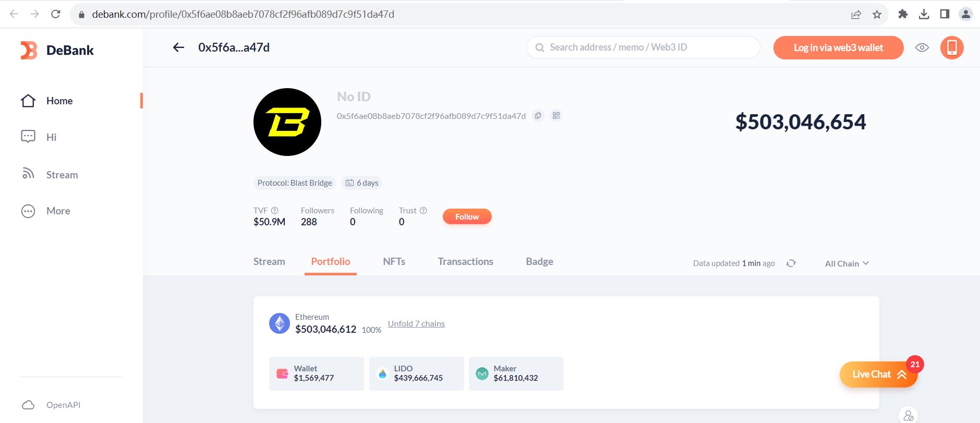Click the Wallet card's wallet icon

282,373
